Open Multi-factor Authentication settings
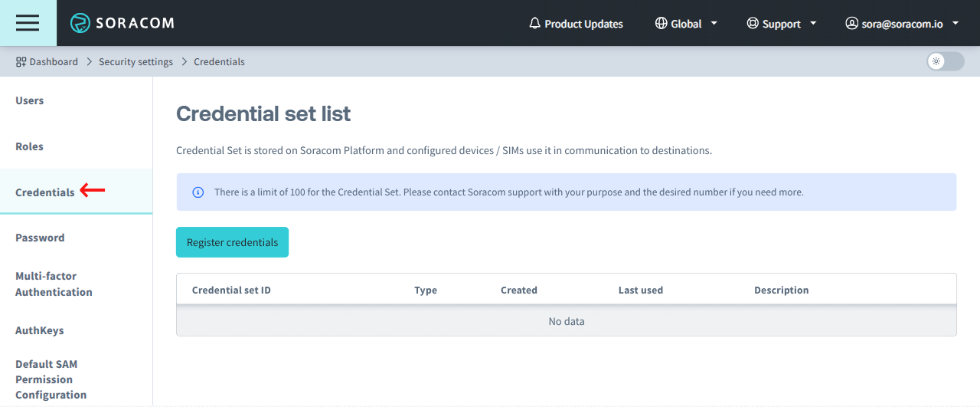Screen dimensions: 980x407 54,284
